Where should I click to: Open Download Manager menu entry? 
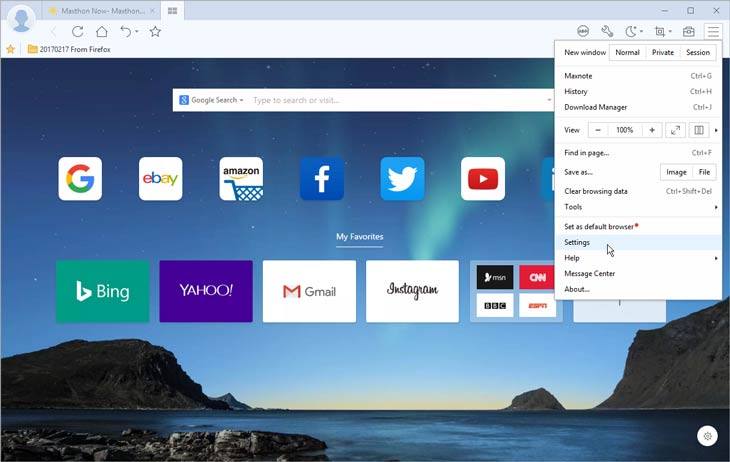pos(638,107)
